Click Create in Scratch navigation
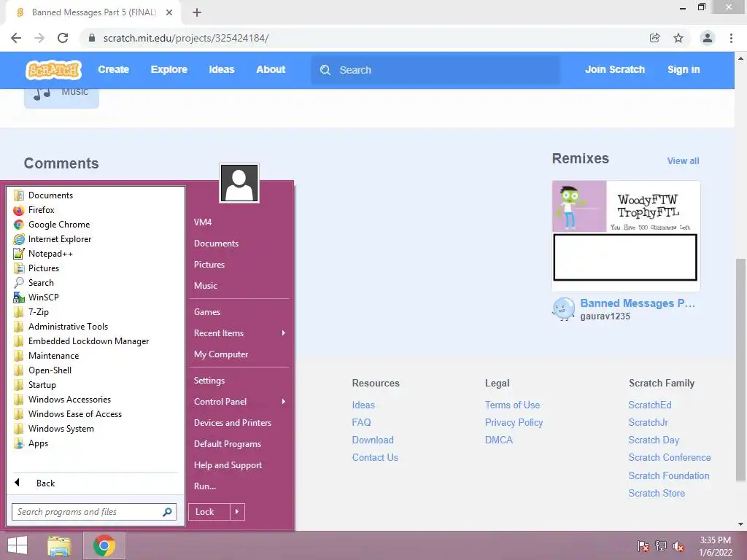This screenshot has height=560, width=747. click(113, 69)
